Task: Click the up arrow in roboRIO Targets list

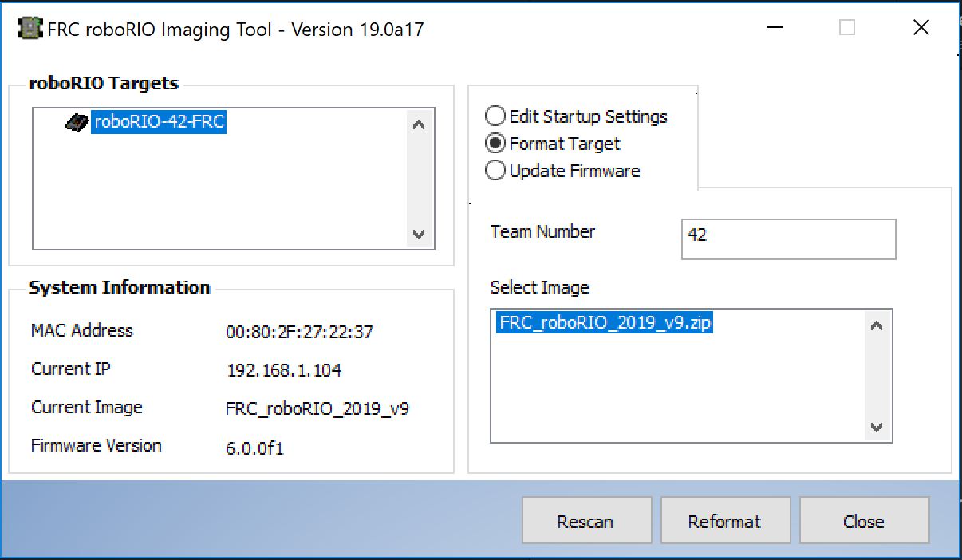Action: click(420, 125)
